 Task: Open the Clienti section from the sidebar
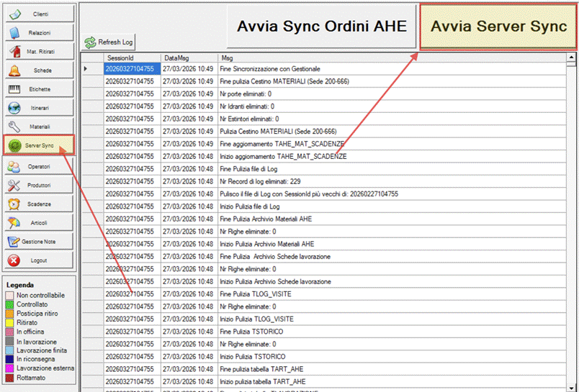[x=40, y=14]
